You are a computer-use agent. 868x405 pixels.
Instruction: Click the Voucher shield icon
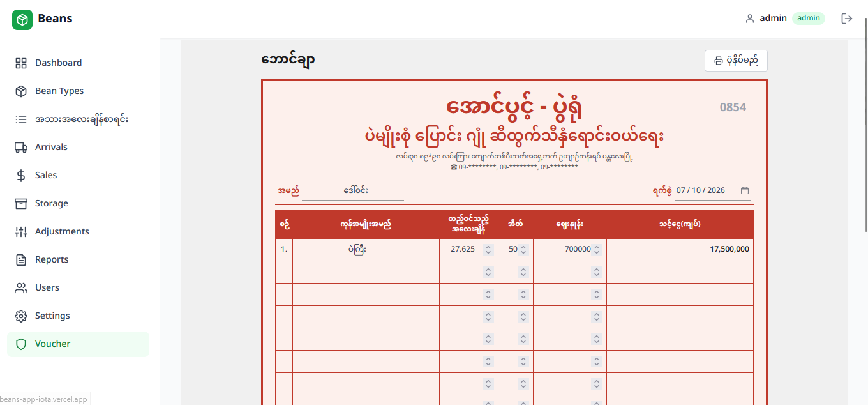coord(21,344)
